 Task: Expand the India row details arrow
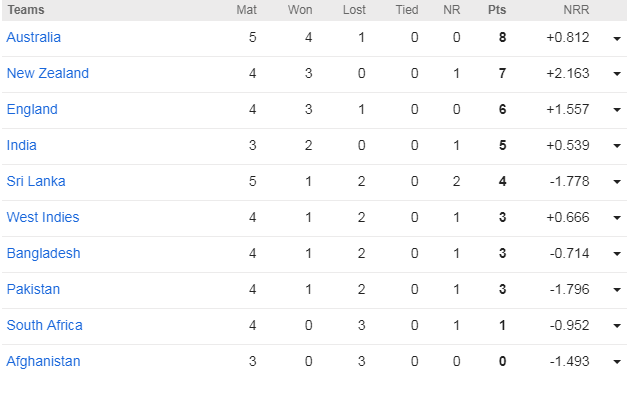[x=618, y=146]
